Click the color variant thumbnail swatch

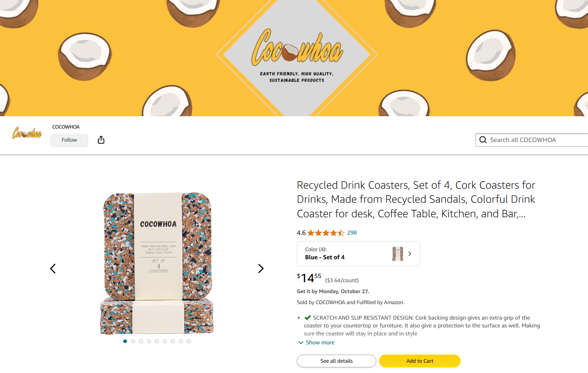(397, 254)
